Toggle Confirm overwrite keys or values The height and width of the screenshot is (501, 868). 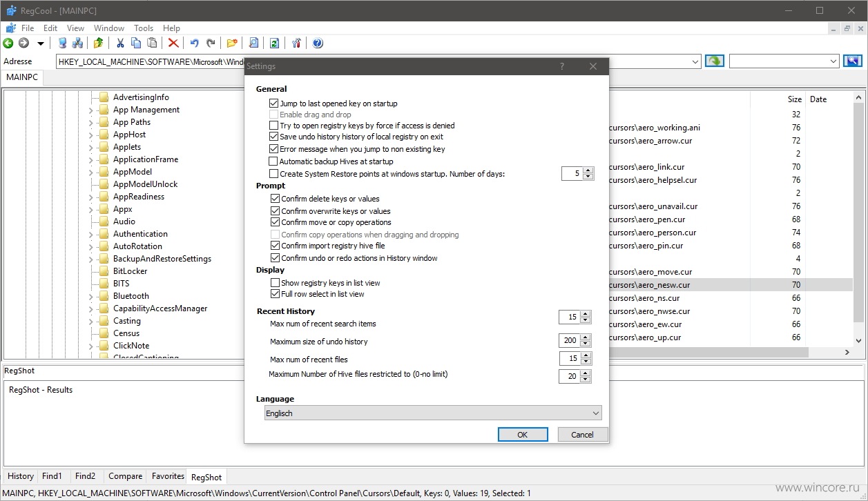pos(276,211)
